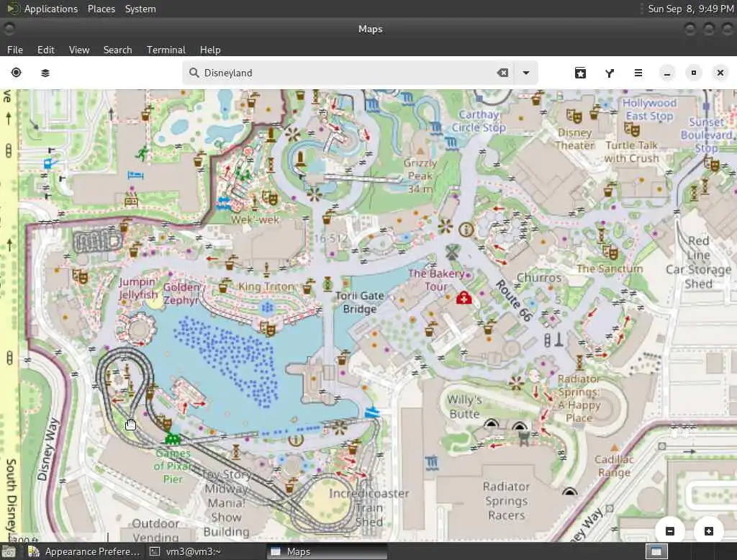Click the Grizzly Peak label
737x560 pixels.
(x=420, y=176)
